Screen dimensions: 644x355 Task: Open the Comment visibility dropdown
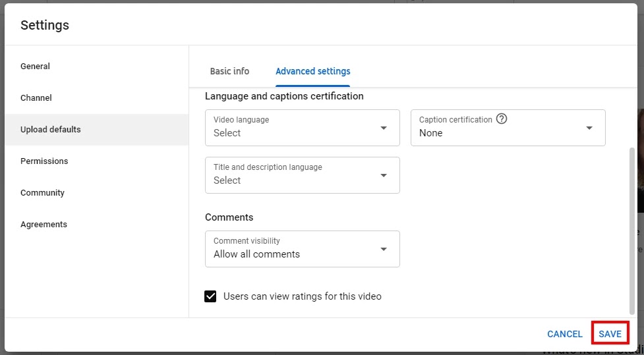pos(302,249)
